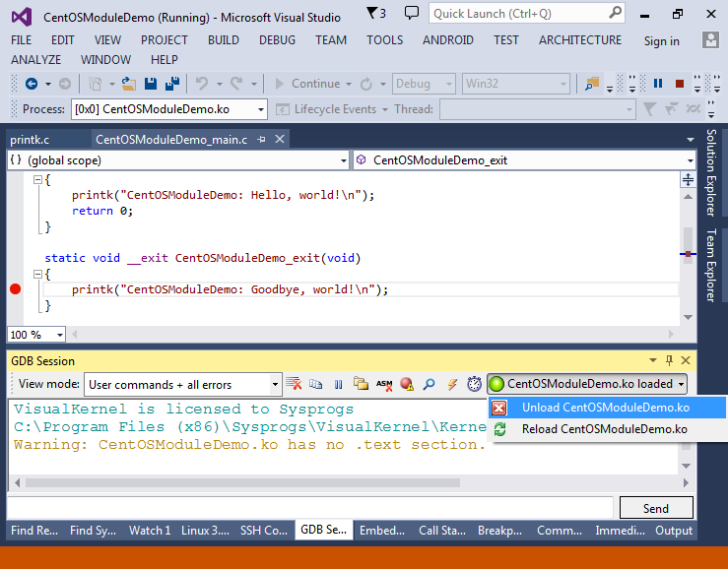728x569 pixels.
Task: Open the SSH Co... bottom tab
Action: (x=264, y=531)
